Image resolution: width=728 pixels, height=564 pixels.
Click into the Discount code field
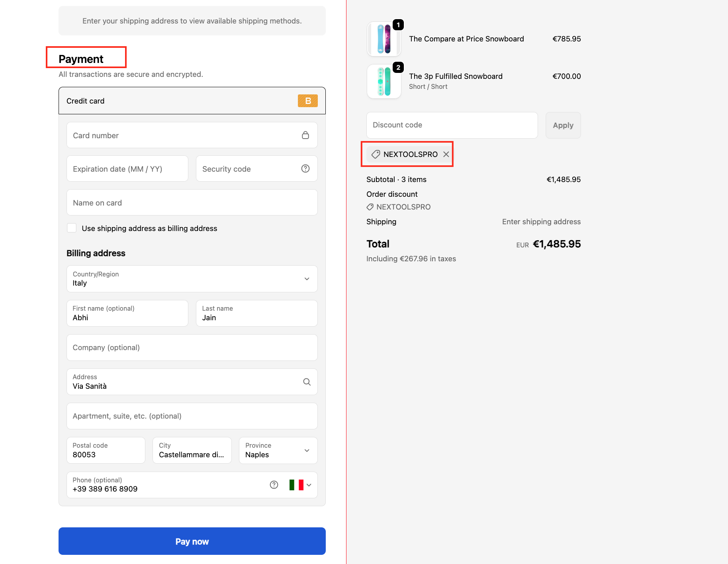452,125
